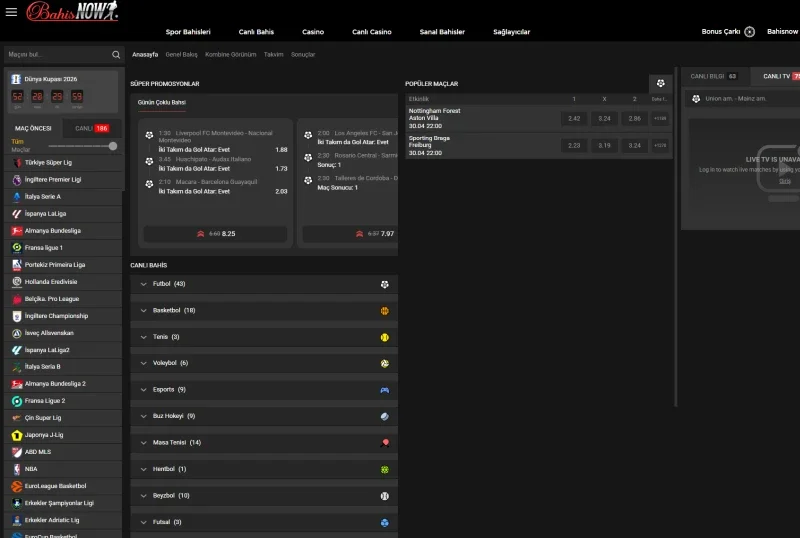The image size is (800, 538).
Task: Open the Canlı Bahis menu
Action: tap(256, 32)
